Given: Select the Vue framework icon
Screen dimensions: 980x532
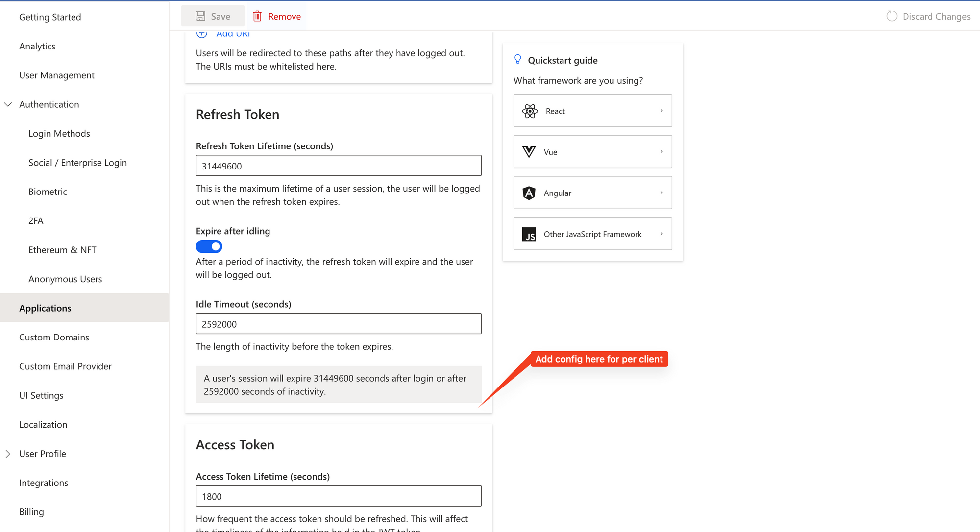Looking at the screenshot, I should pyautogui.click(x=529, y=152).
